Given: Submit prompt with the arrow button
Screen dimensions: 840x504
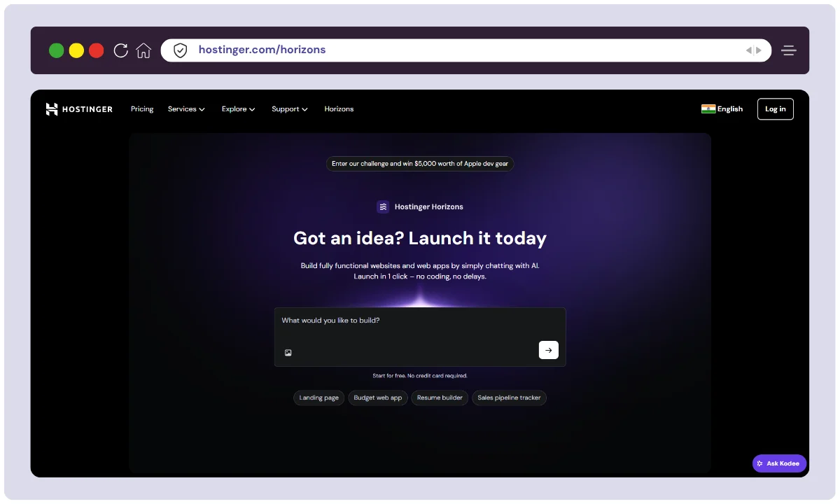Looking at the screenshot, I should (548, 350).
